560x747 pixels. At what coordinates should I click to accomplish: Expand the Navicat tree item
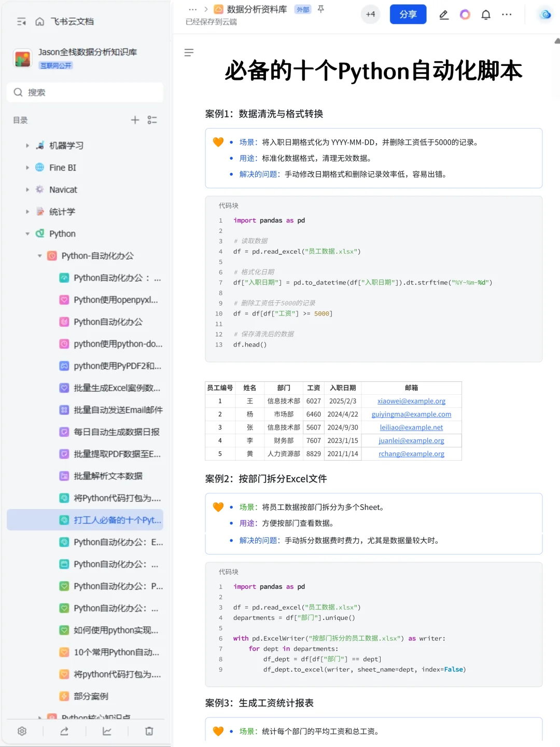coord(27,189)
